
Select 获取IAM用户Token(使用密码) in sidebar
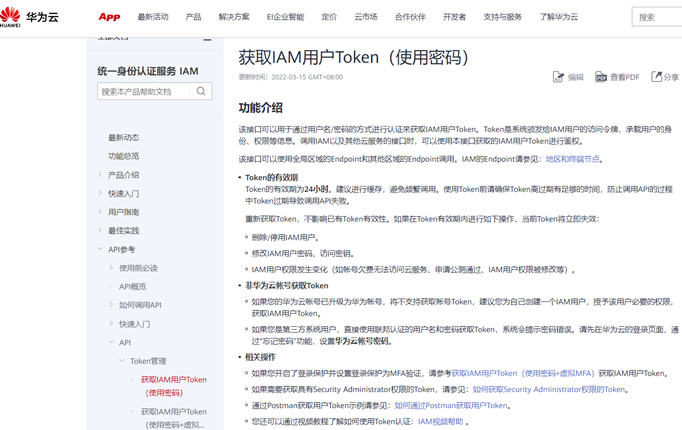click(174, 386)
